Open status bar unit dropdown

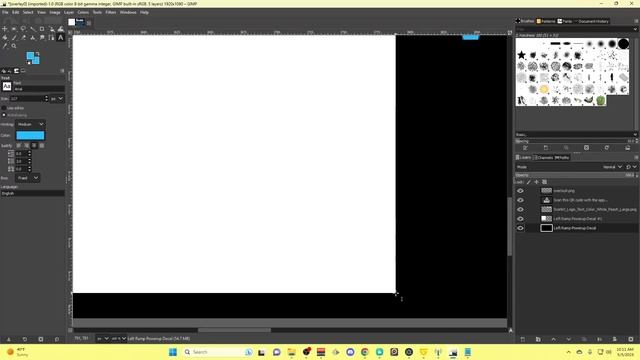(102, 338)
